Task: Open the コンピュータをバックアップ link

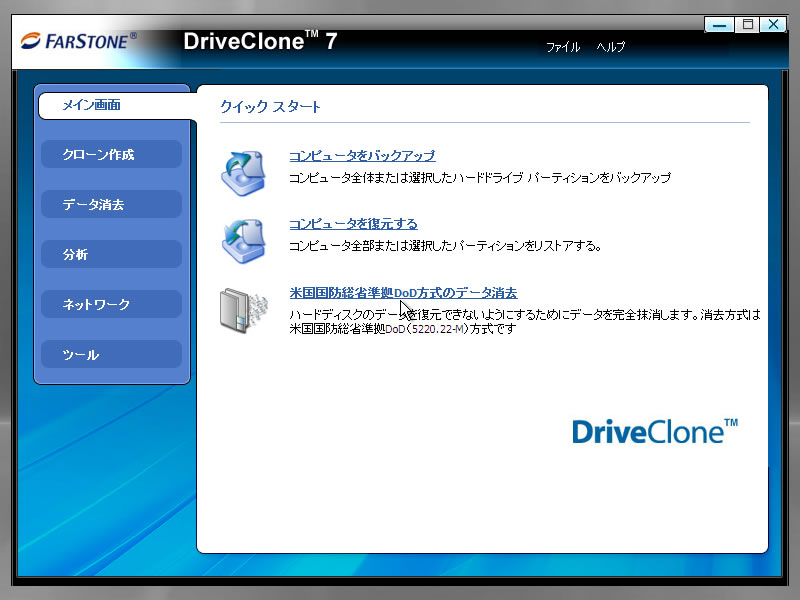Action: 362,156
